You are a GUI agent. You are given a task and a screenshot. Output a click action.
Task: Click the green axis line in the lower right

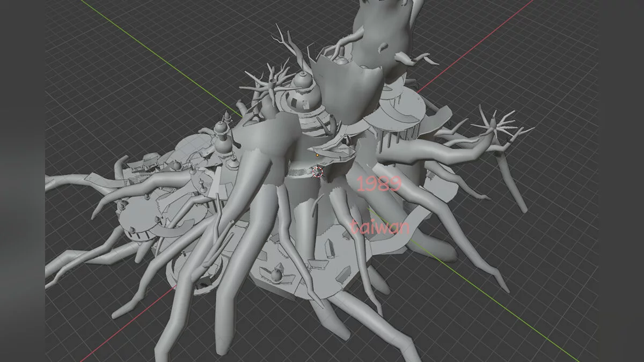coord(515,310)
